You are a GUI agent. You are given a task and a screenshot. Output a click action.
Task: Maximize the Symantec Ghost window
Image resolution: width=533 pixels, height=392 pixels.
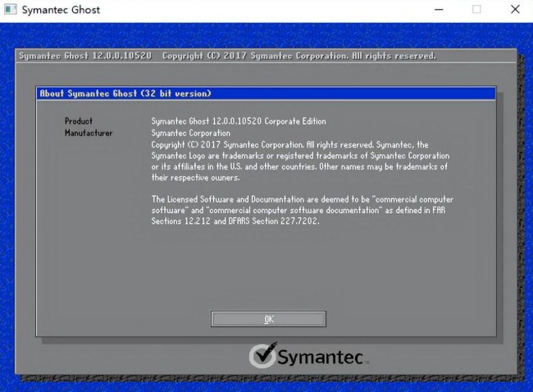coord(476,10)
